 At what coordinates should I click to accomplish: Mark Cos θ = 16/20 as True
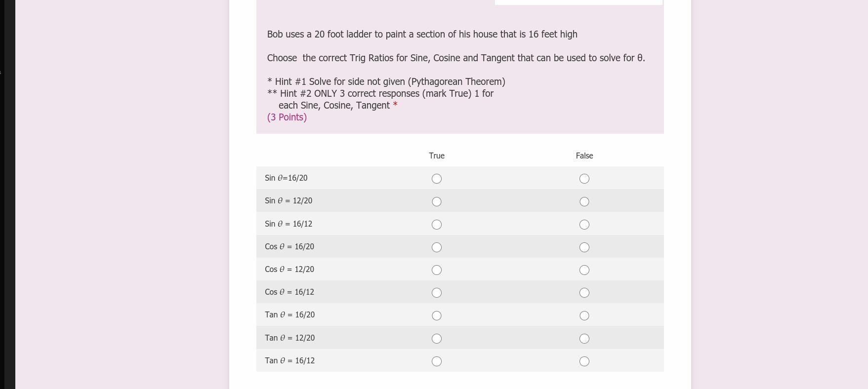[436, 247]
